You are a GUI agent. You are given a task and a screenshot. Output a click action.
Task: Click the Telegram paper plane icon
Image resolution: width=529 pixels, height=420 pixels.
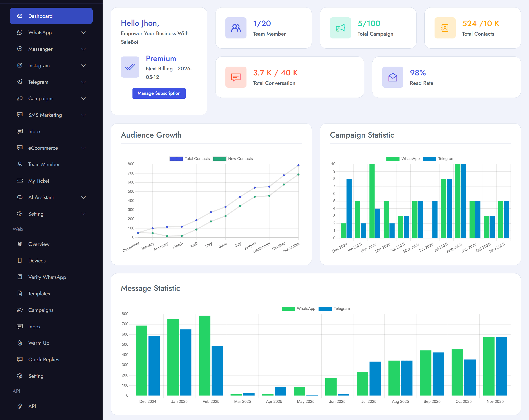[x=20, y=82]
